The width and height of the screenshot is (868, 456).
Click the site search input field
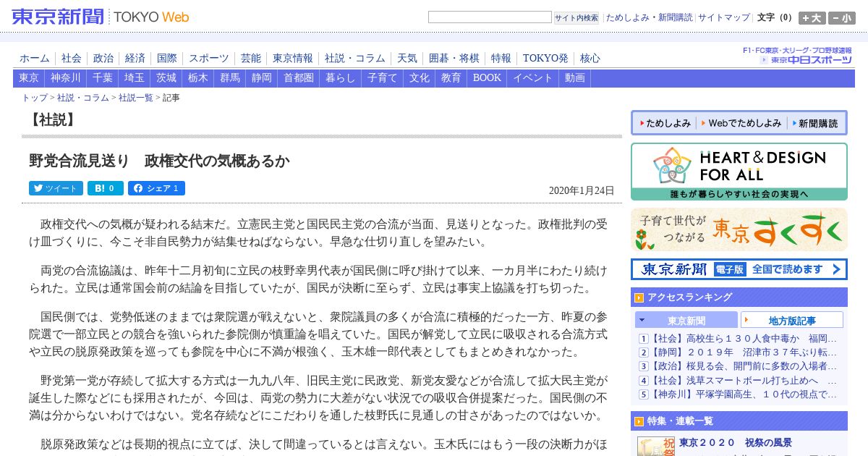click(x=490, y=17)
